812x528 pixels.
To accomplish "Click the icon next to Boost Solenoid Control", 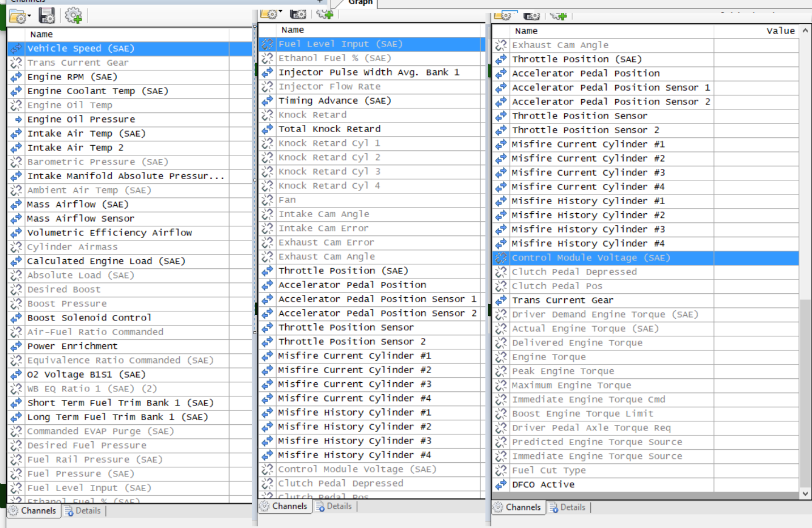I will click(x=16, y=318).
